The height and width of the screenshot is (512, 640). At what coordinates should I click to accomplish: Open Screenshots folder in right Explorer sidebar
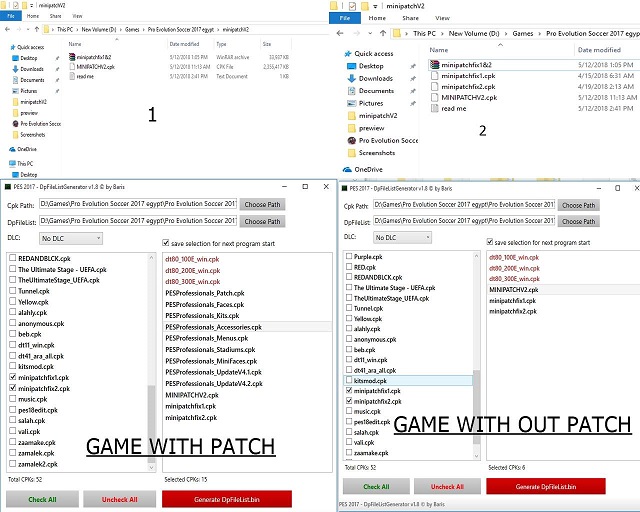[377, 153]
